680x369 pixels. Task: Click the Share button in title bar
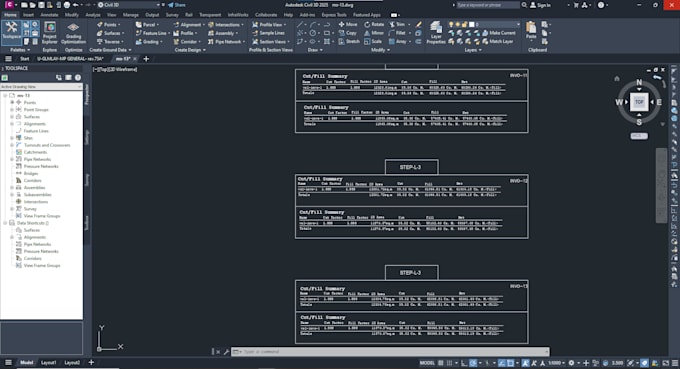click(177, 5)
